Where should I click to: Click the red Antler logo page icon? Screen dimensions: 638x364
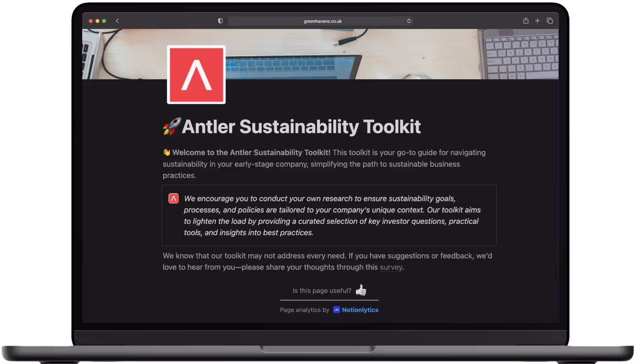196,75
